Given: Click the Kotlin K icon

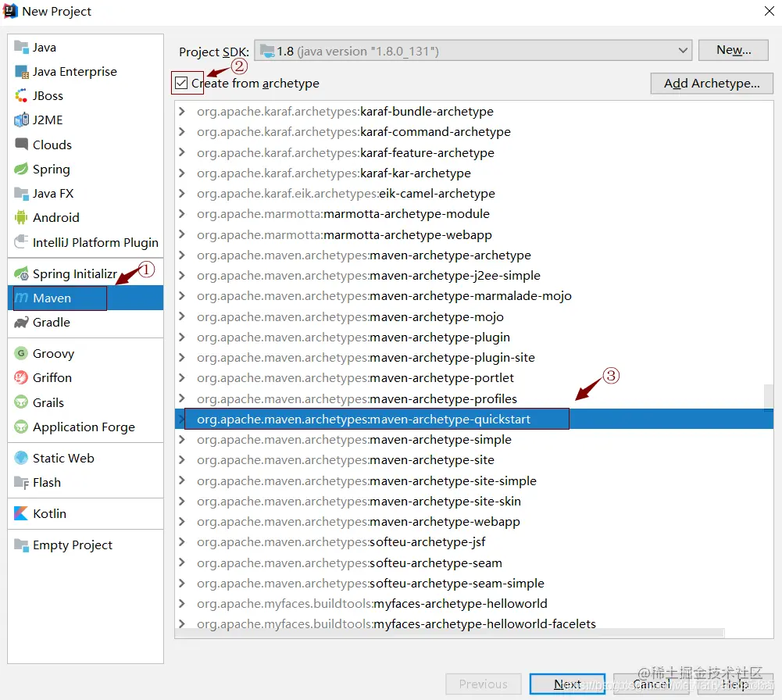Looking at the screenshot, I should coord(21,513).
